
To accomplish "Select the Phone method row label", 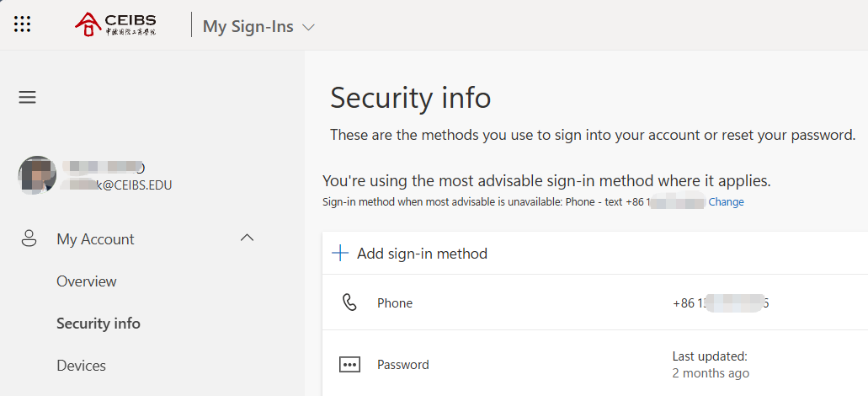I will click(x=395, y=303).
